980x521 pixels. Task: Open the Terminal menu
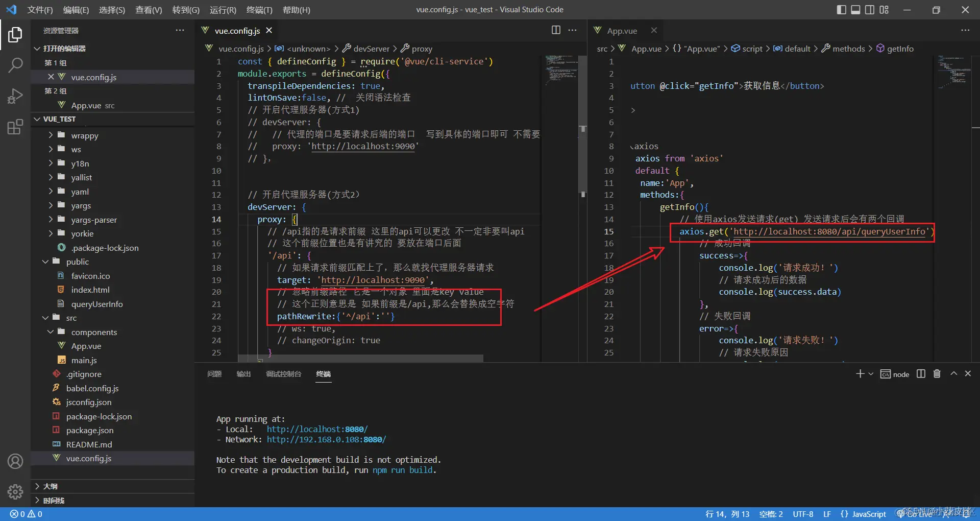(259, 10)
